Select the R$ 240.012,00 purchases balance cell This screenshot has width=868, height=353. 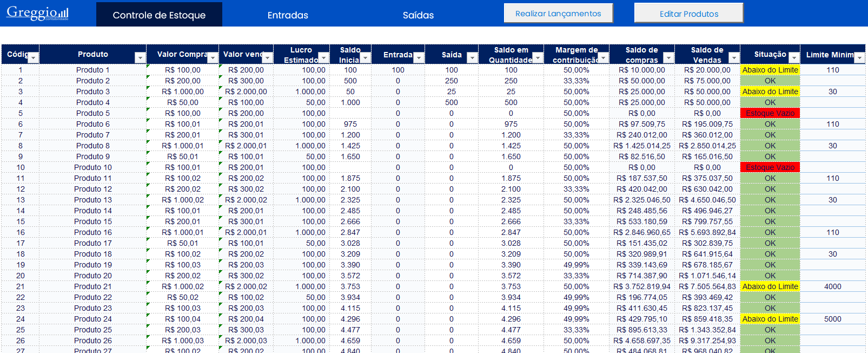(x=642, y=135)
